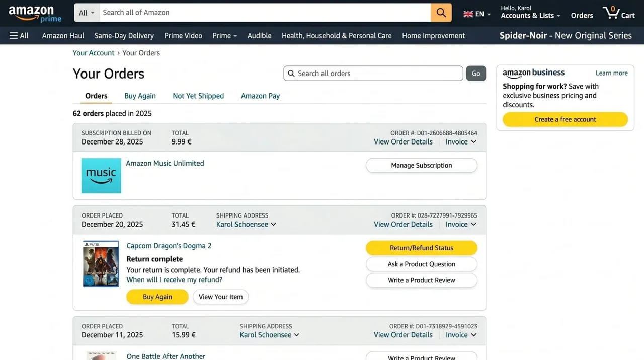Screen dimensions: 644x360
Task: Switch to Not Yet Shipped tab
Action: (198, 96)
